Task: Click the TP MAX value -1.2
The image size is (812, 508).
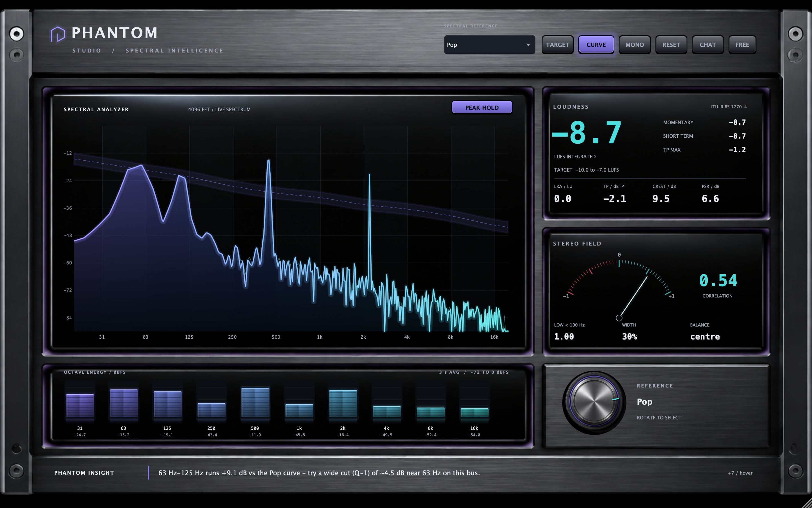Action: click(x=737, y=150)
